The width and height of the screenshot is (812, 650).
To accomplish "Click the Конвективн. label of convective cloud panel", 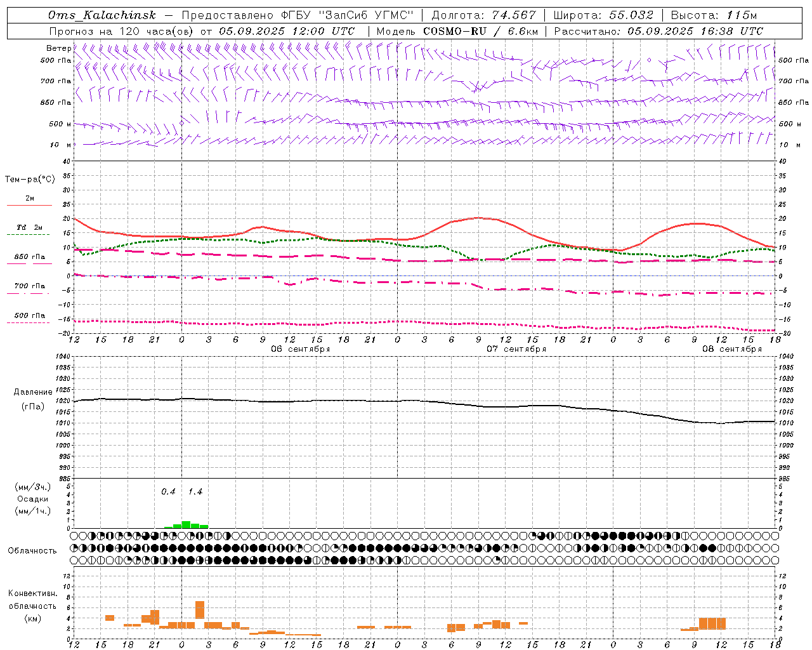I will click(x=32, y=594).
